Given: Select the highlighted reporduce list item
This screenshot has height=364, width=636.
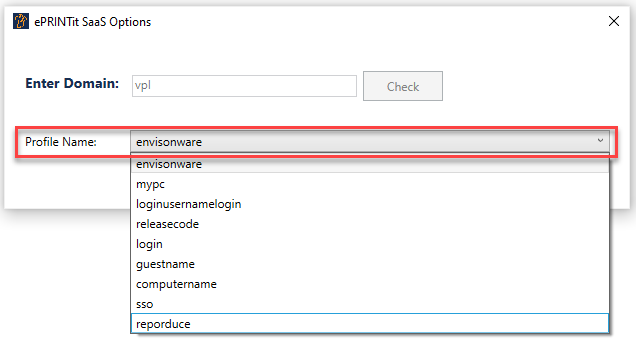Looking at the screenshot, I should click(x=370, y=324).
